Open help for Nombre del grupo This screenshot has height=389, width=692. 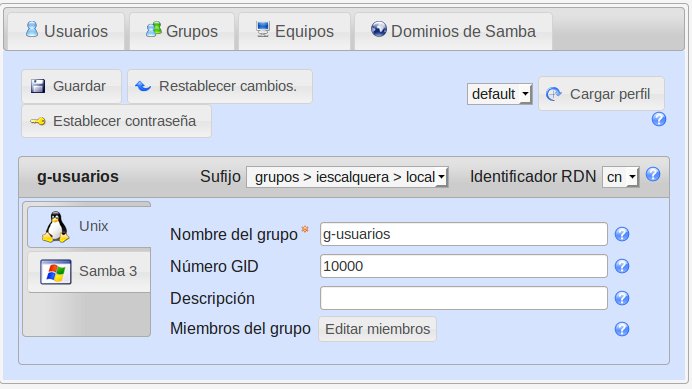click(622, 234)
